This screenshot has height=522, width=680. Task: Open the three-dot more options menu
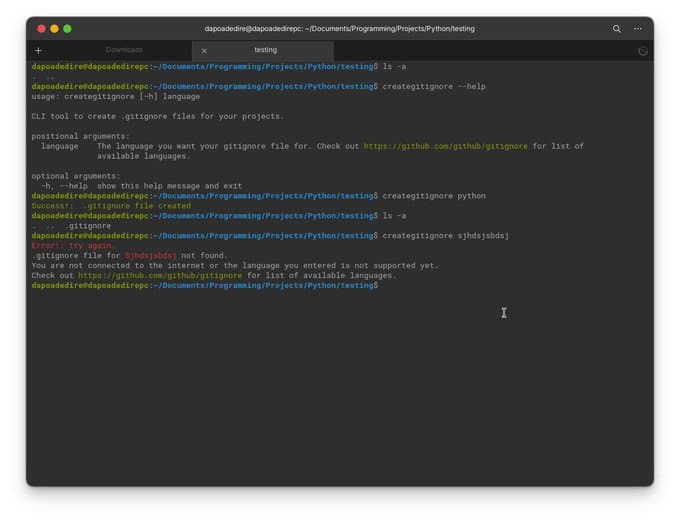pyautogui.click(x=638, y=29)
